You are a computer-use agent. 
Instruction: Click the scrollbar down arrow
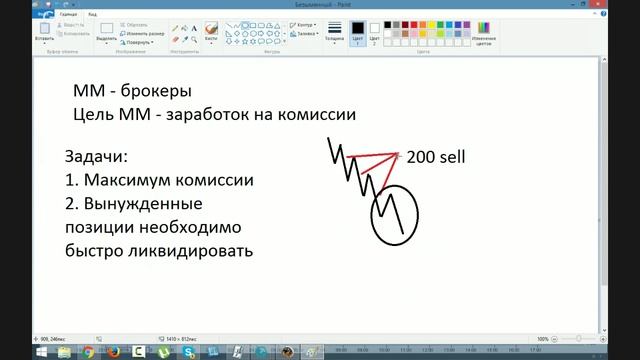point(604,330)
